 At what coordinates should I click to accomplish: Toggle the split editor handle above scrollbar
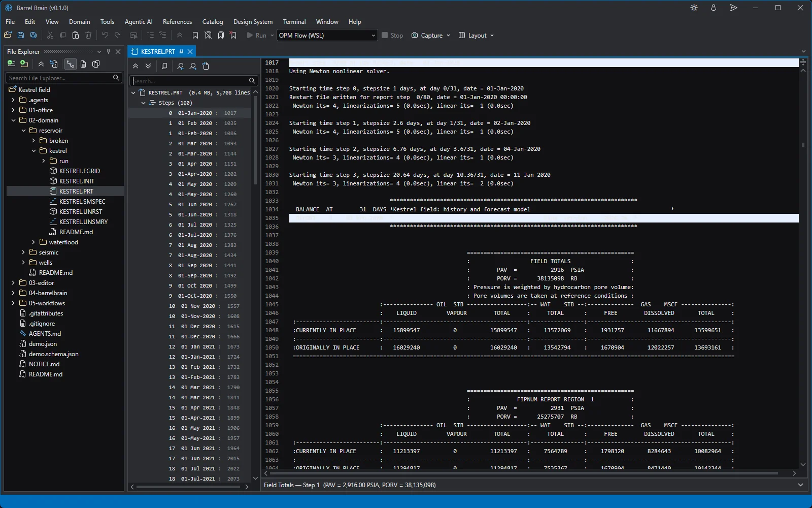point(803,62)
